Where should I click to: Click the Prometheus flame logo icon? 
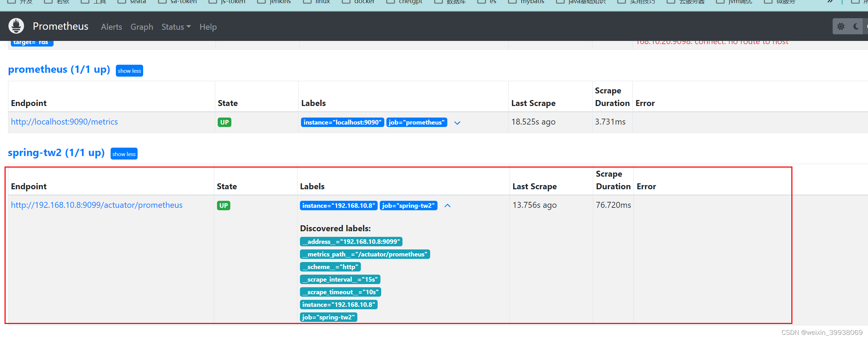[x=16, y=26]
